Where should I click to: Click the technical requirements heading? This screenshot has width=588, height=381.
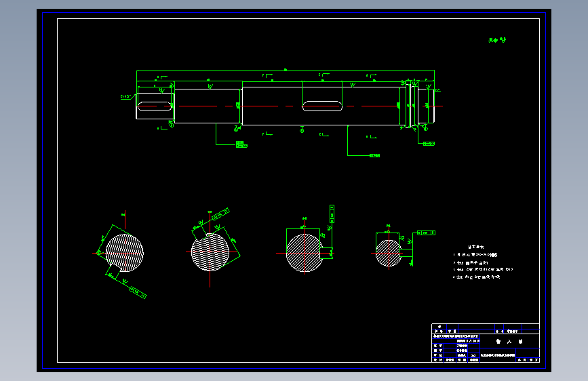pos(476,247)
